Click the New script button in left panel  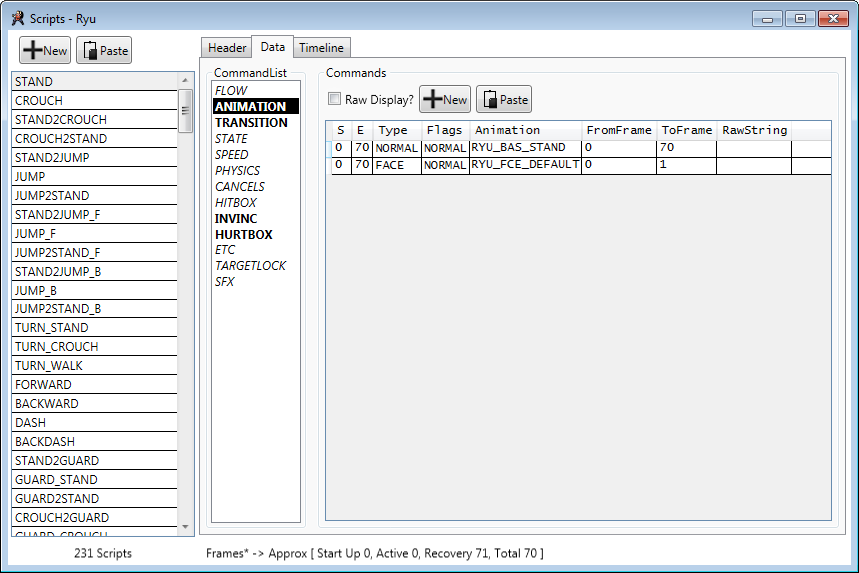tap(45, 51)
